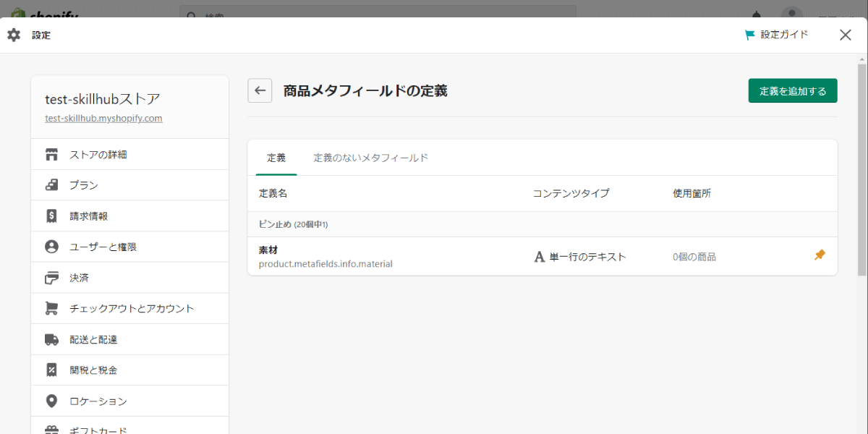Click the 関税と税金 receipt icon
Viewport: 868px width, 434px height.
51,370
